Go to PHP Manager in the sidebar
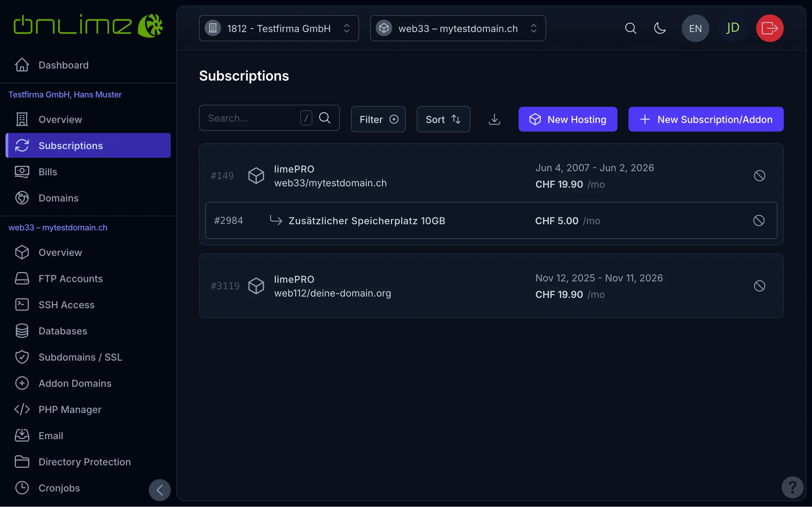812x507 pixels. (70, 410)
